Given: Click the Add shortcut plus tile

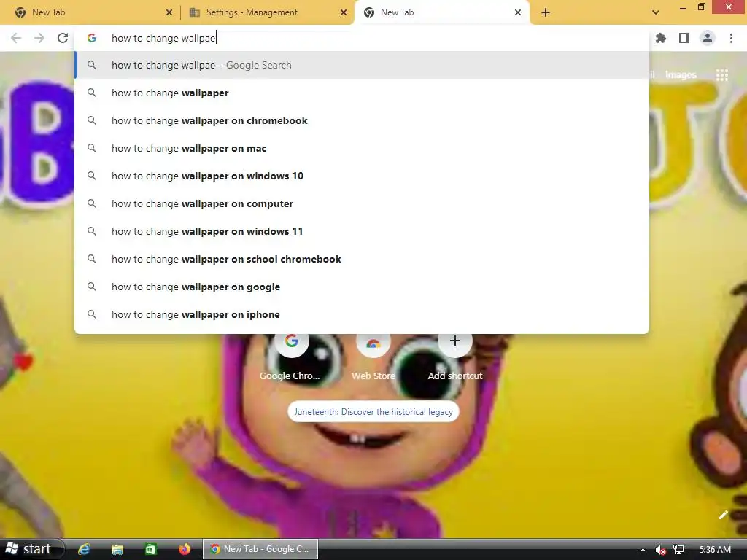Looking at the screenshot, I should point(455,356).
